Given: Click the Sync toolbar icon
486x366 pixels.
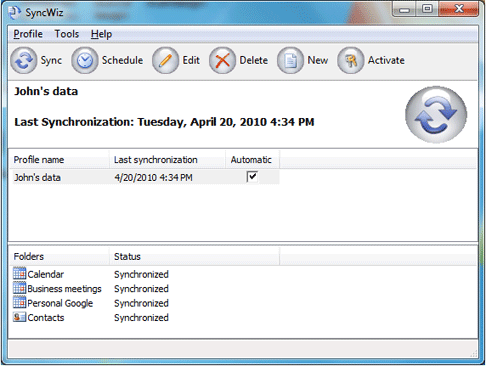Looking at the screenshot, I should tap(23, 60).
